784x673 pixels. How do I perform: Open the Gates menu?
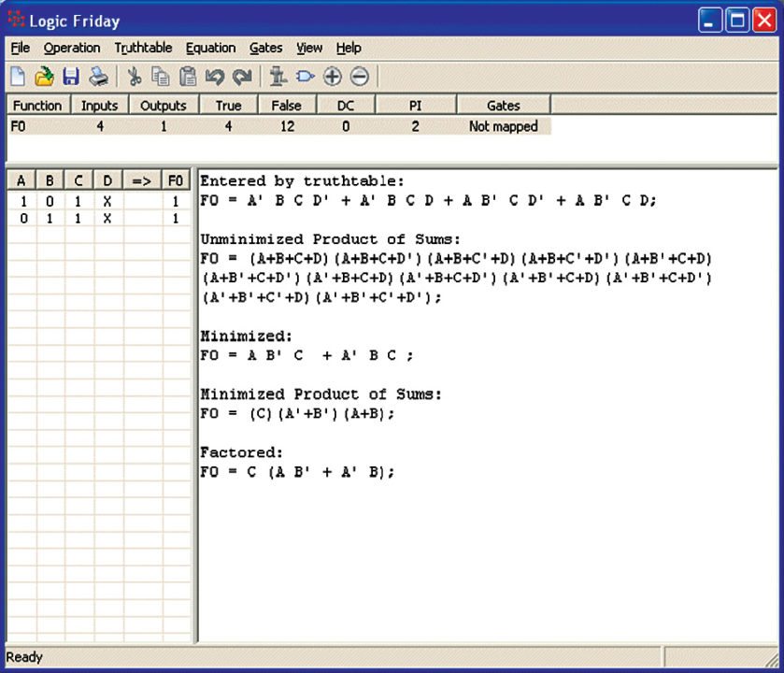(x=266, y=48)
